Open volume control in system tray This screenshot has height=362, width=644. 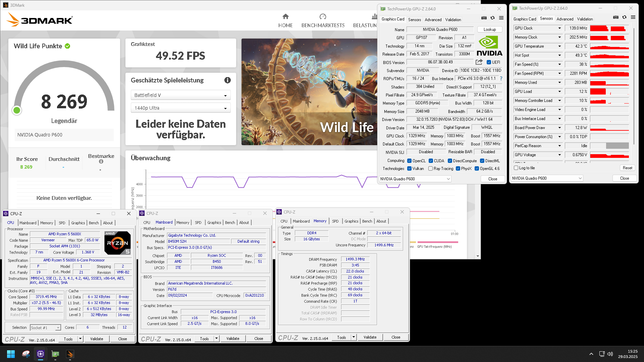[610, 354]
